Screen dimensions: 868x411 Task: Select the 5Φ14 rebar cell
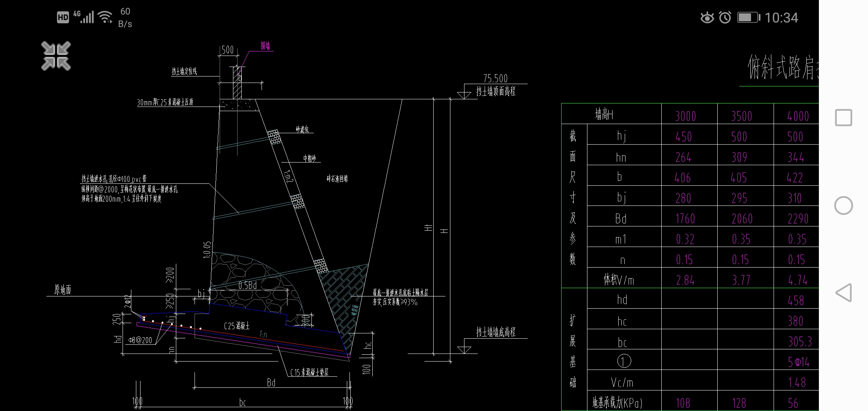tap(796, 360)
